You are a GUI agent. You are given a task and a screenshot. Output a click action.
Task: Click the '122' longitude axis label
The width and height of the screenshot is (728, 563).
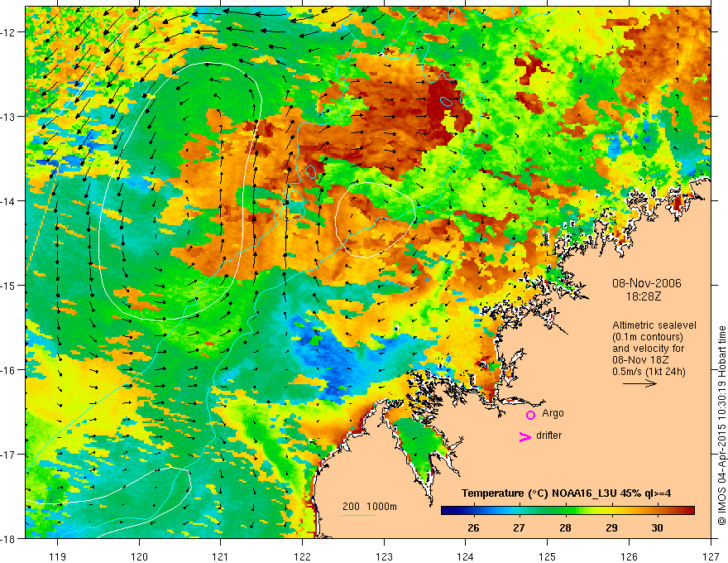coord(302,556)
